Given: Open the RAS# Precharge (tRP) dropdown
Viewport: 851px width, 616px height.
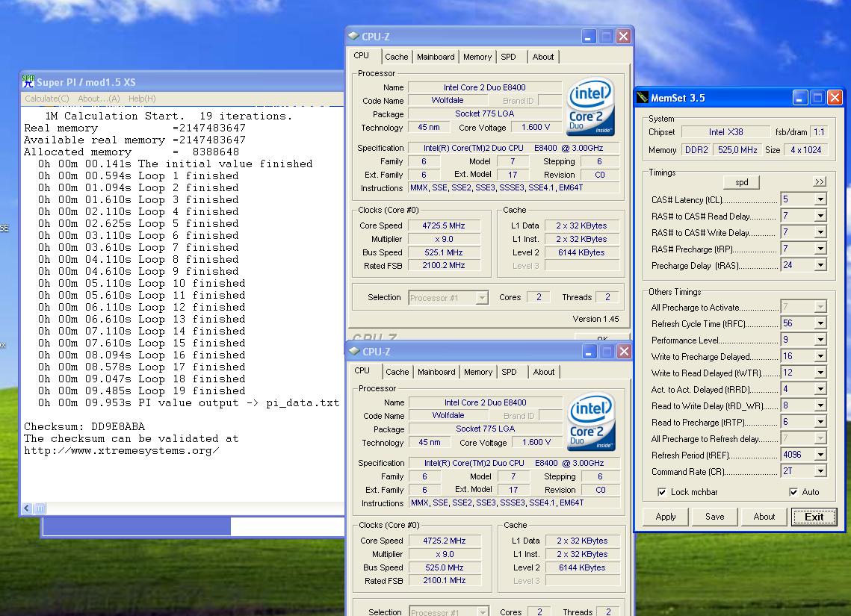Looking at the screenshot, I should click(820, 249).
